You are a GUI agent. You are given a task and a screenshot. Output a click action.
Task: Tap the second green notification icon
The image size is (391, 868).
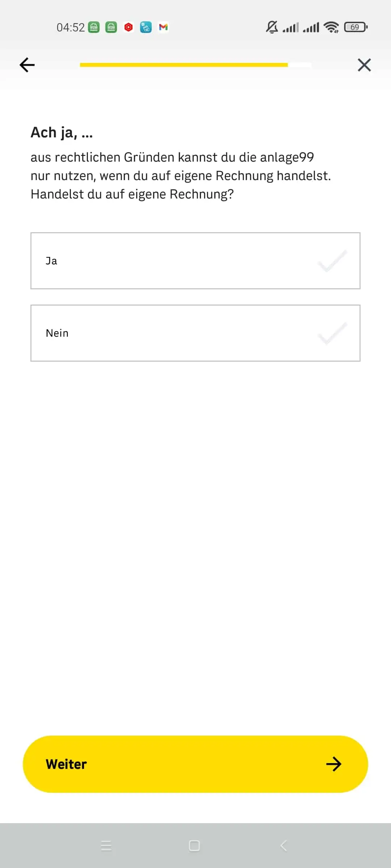tap(111, 27)
